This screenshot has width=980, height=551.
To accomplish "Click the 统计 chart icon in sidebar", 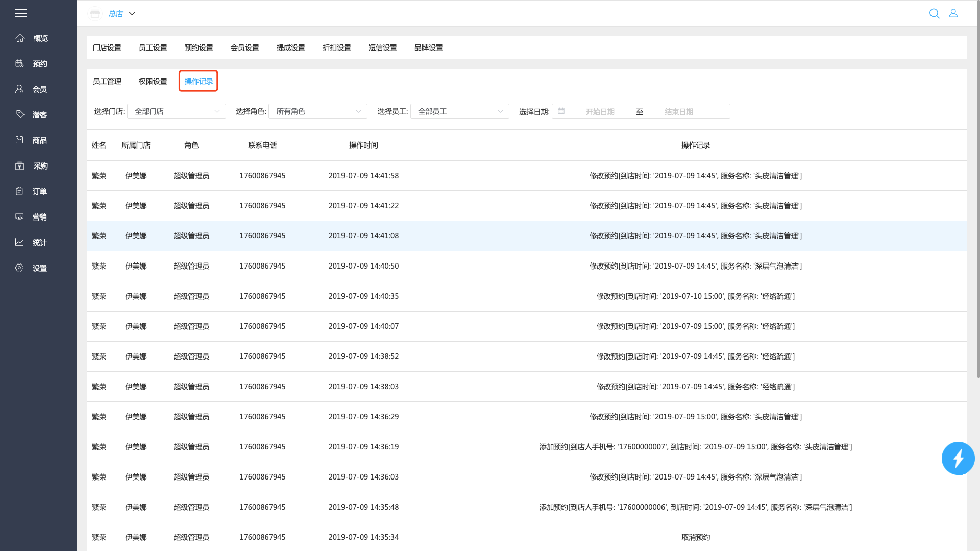I will pyautogui.click(x=19, y=242).
